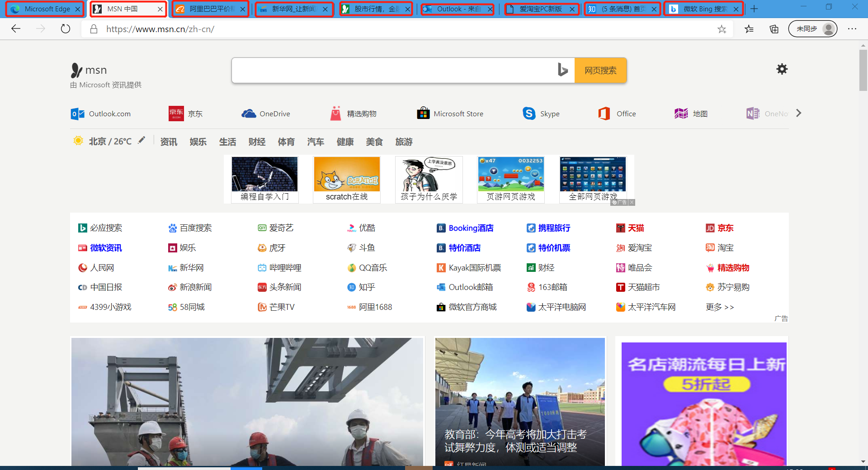Open the Collections icon in toolbar
The height and width of the screenshot is (470, 868).
[x=774, y=29]
